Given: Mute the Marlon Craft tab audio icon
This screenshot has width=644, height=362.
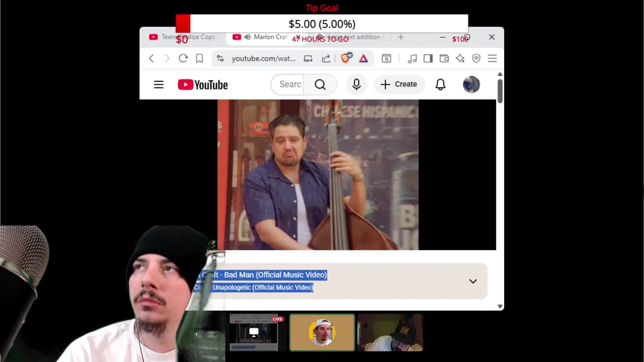Looking at the screenshot, I should 247,37.
